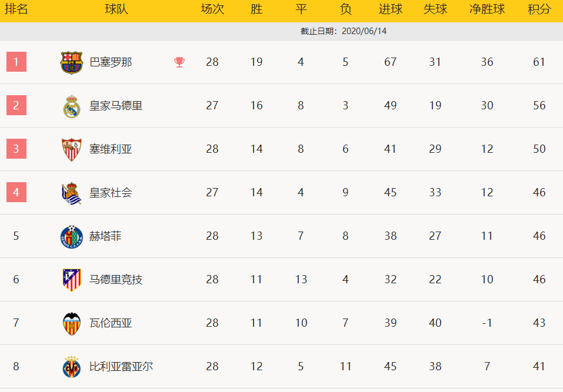The height and width of the screenshot is (392, 563).
Task: Click the Barcelona club crest
Action: pyautogui.click(x=71, y=62)
